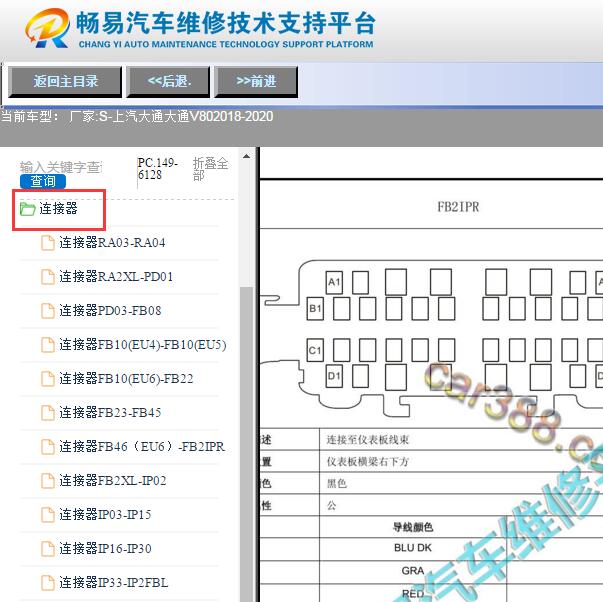Click file icon beside 连接器IP03-IP15
The height and width of the screenshot is (602, 603).
48,515
